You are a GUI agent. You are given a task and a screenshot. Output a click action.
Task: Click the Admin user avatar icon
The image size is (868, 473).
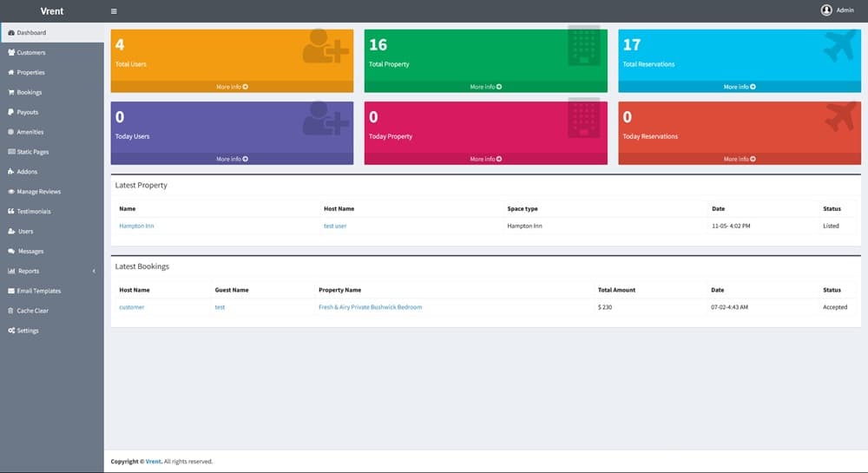click(825, 10)
